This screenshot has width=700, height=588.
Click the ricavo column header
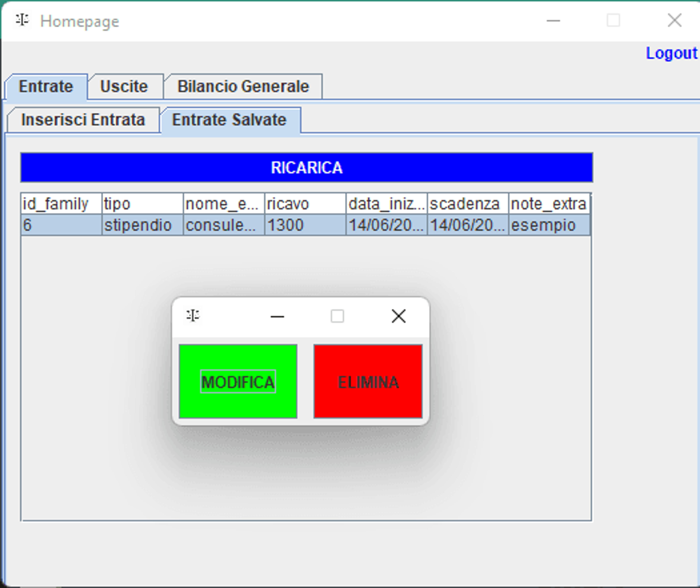click(x=305, y=204)
